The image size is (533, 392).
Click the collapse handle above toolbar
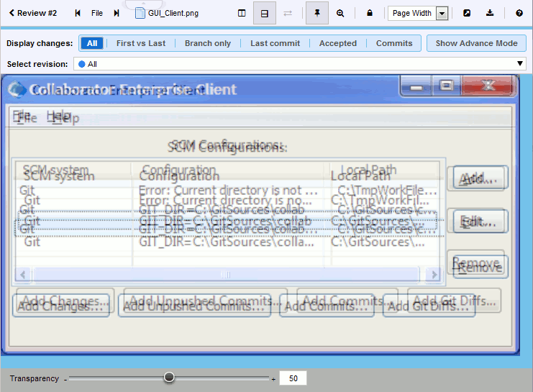144,4
